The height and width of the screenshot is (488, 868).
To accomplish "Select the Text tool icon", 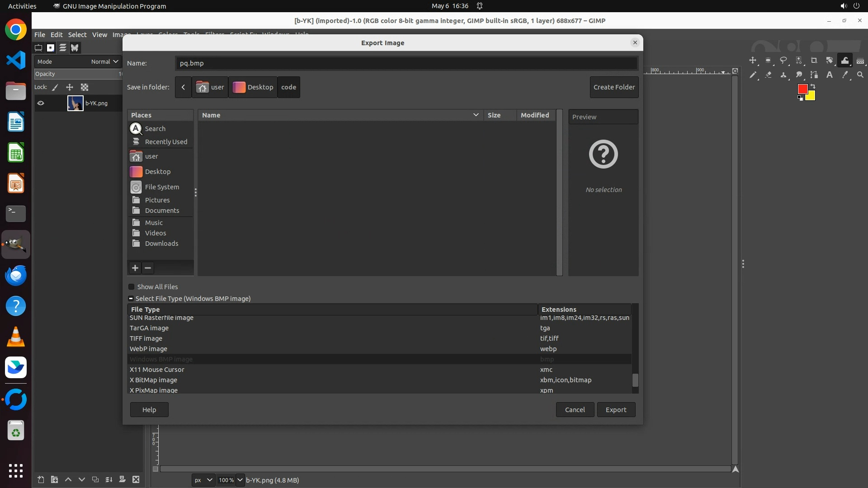I will 830,75.
